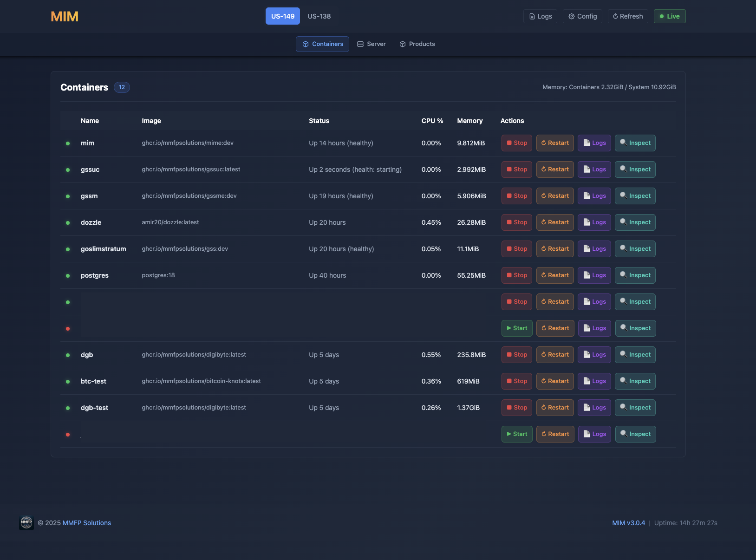The width and height of the screenshot is (756, 560).
Task: Stop btc-test using the red square icon
Action: pyautogui.click(x=509, y=381)
